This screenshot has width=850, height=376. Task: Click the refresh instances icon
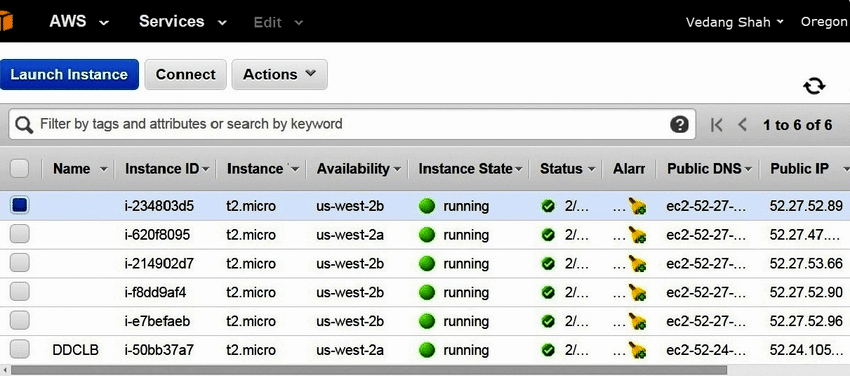click(814, 86)
